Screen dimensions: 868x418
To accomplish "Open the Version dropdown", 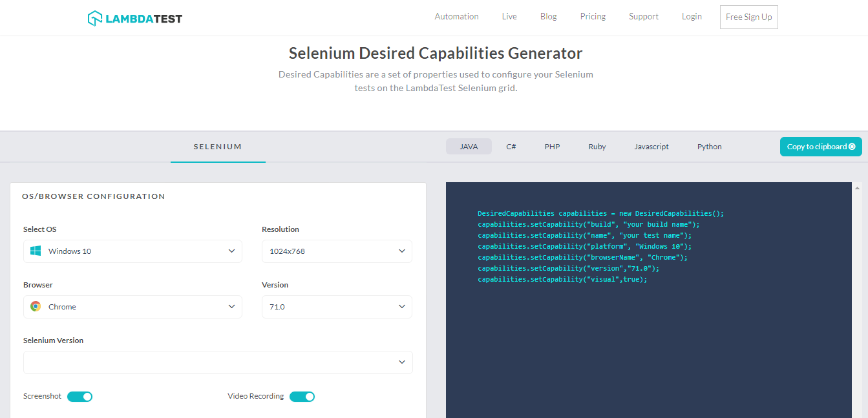I will click(336, 306).
